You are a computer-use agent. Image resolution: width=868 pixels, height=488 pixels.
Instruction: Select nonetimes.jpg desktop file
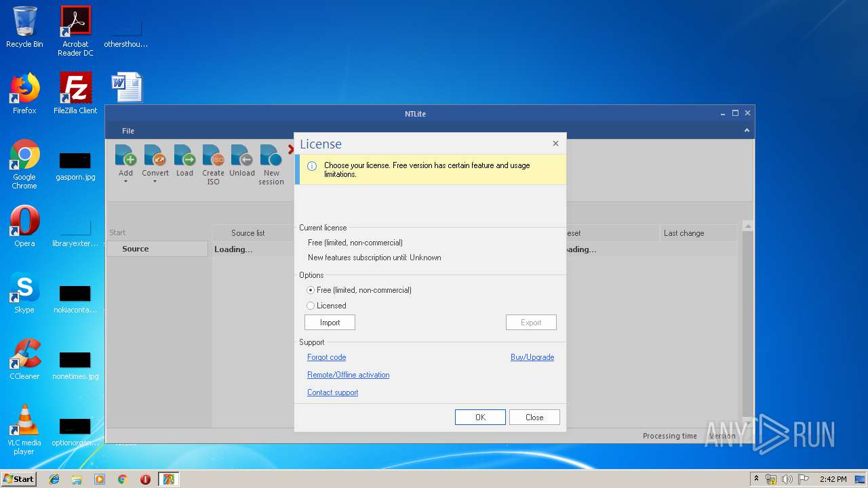pos(75,365)
